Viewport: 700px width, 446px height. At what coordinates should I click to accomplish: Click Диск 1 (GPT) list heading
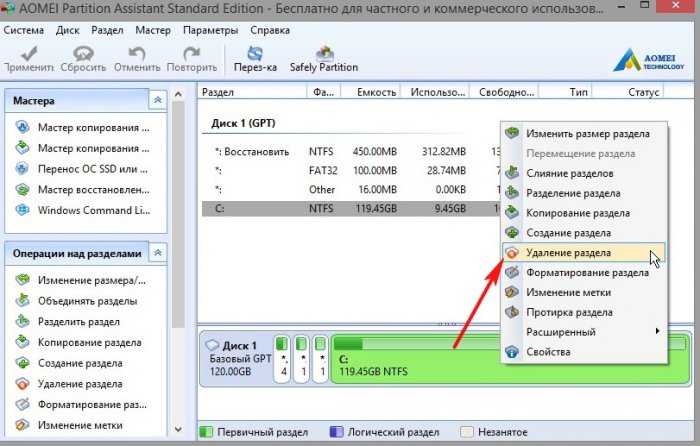pyautogui.click(x=243, y=123)
